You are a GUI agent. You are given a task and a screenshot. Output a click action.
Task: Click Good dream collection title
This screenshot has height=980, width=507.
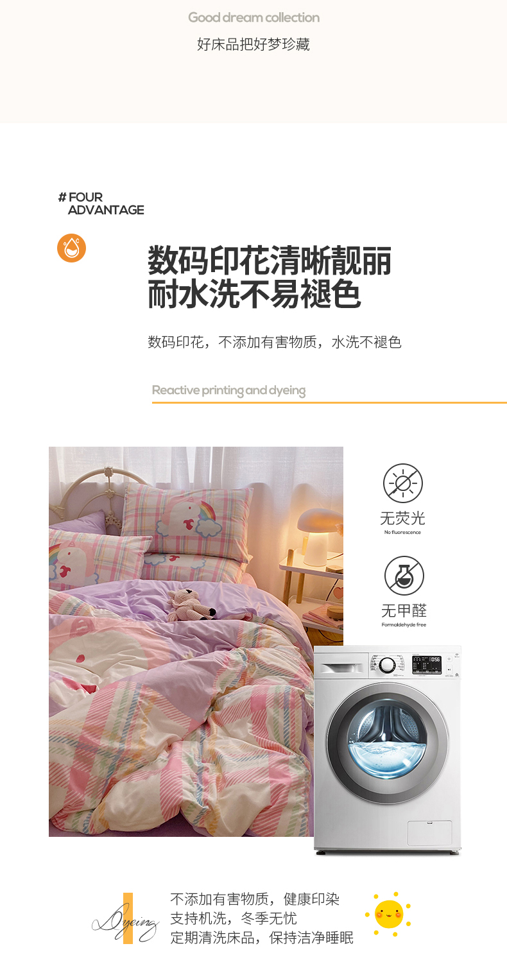pyautogui.click(x=253, y=17)
